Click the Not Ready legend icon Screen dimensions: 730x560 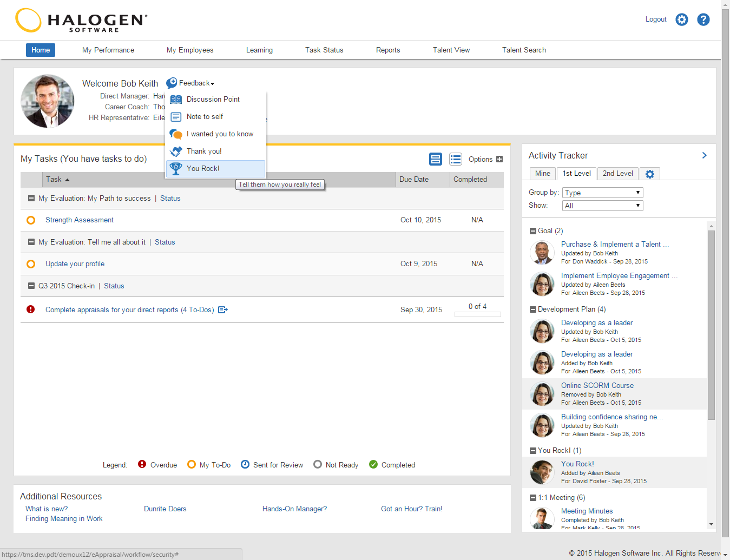click(318, 464)
